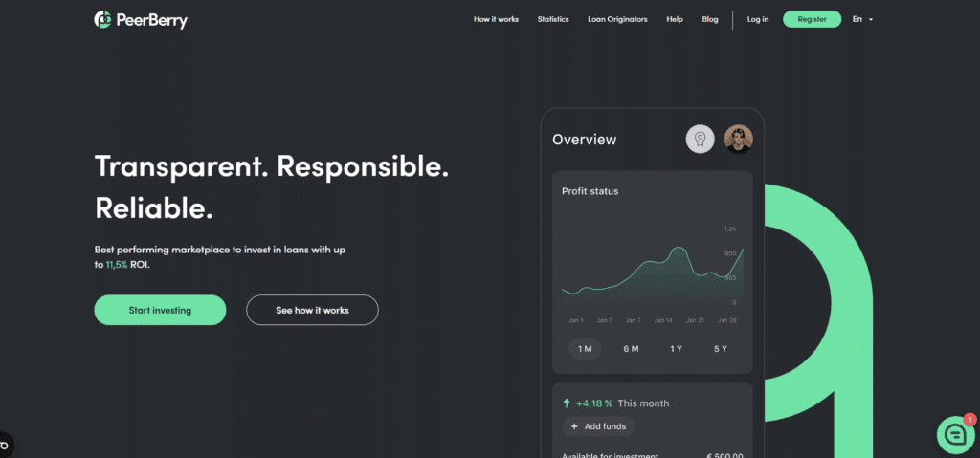Click the Log in link
980x458 pixels.
pyautogui.click(x=757, y=19)
